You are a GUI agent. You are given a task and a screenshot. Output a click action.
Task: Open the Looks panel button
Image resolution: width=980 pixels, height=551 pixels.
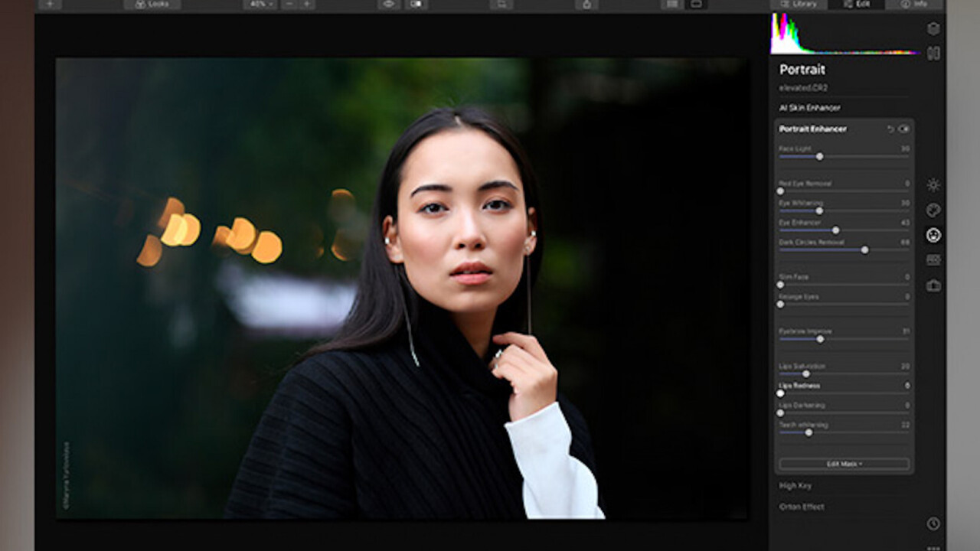(x=152, y=4)
